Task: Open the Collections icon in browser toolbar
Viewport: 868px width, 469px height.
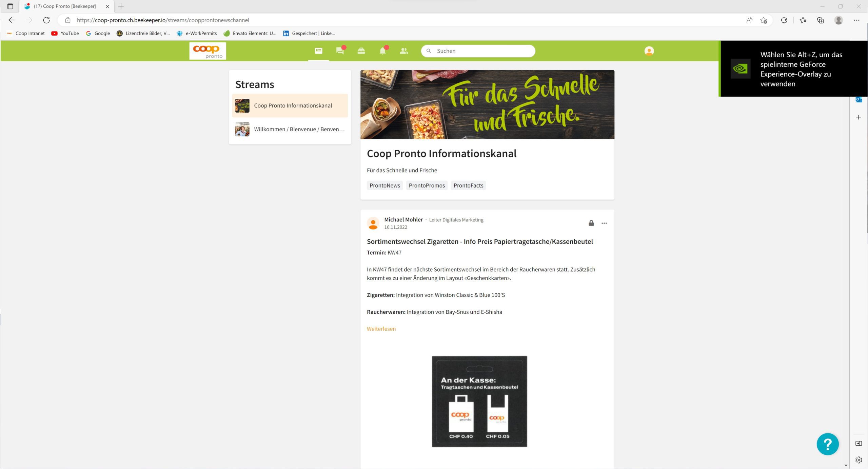Action: point(820,20)
